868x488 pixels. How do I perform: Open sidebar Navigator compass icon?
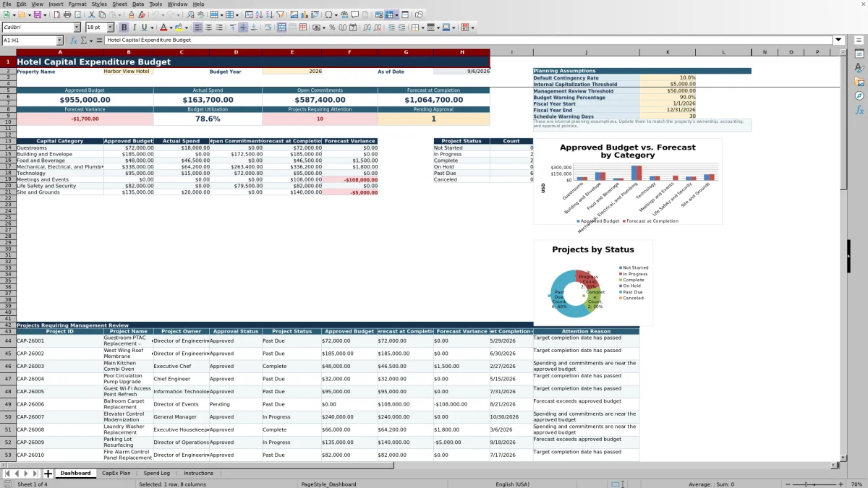pyautogui.click(x=859, y=95)
